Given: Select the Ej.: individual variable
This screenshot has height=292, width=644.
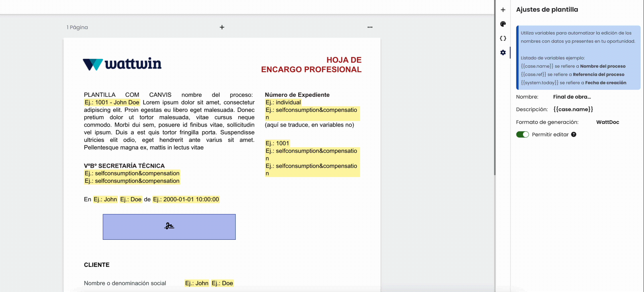Looking at the screenshot, I should click(283, 102).
